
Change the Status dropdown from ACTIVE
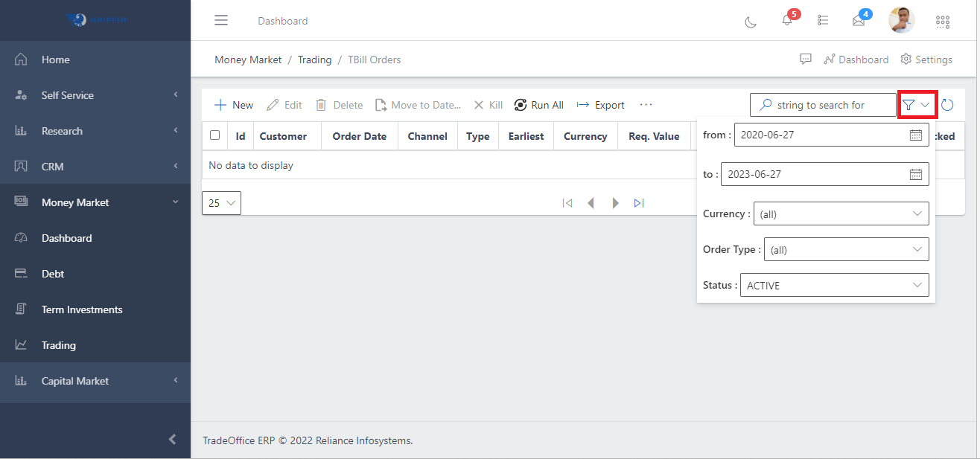834,286
